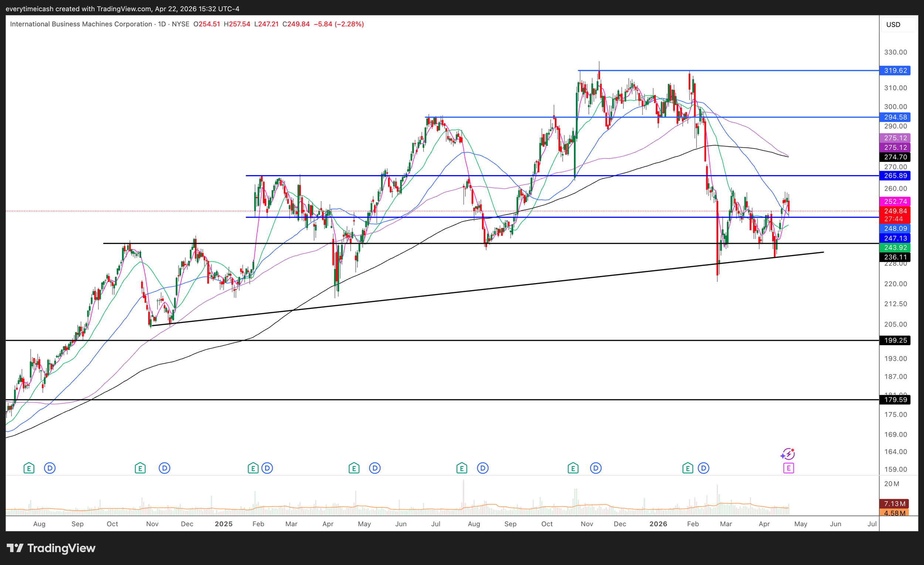Click the earnings E marker before Feb 2026
Image resolution: width=924 pixels, height=565 pixels.
point(687,468)
